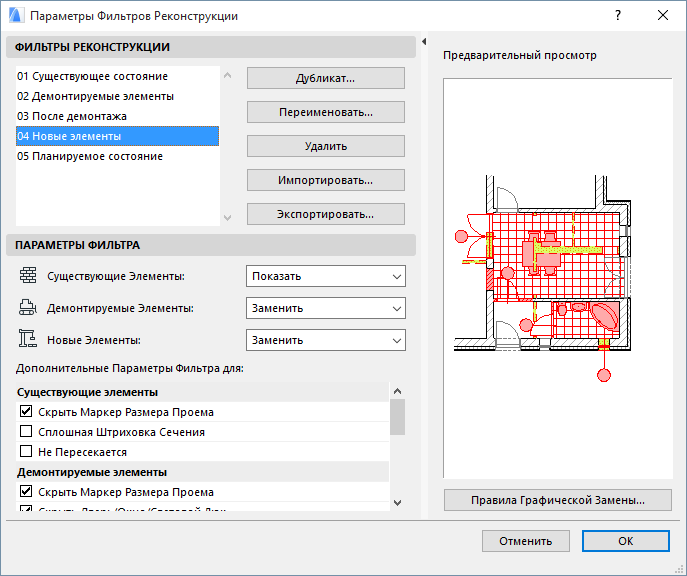The image size is (687, 576).
Task: Open the Демонтируемые Элементы dropdown
Action: (326, 308)
